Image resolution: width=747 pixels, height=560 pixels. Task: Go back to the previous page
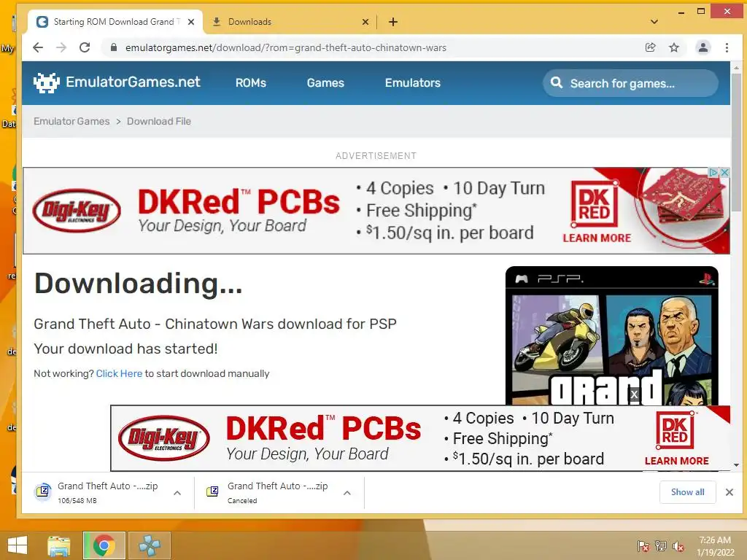[38, 47]
